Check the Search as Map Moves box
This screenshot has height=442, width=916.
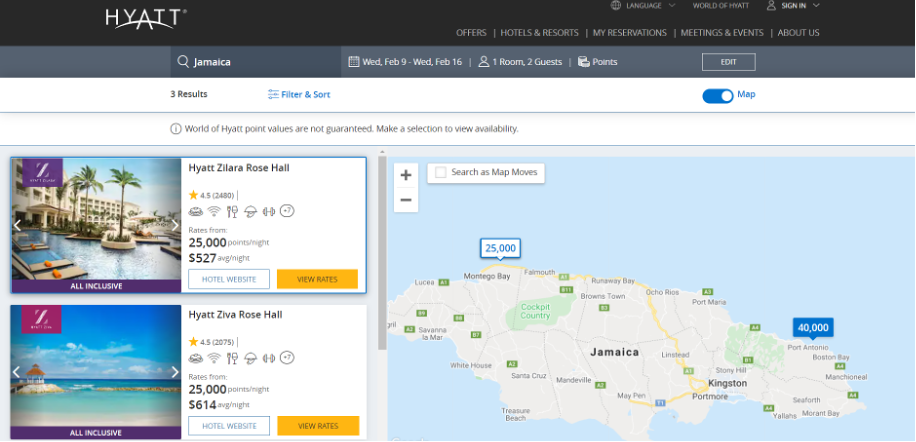[x=440, y=172]
